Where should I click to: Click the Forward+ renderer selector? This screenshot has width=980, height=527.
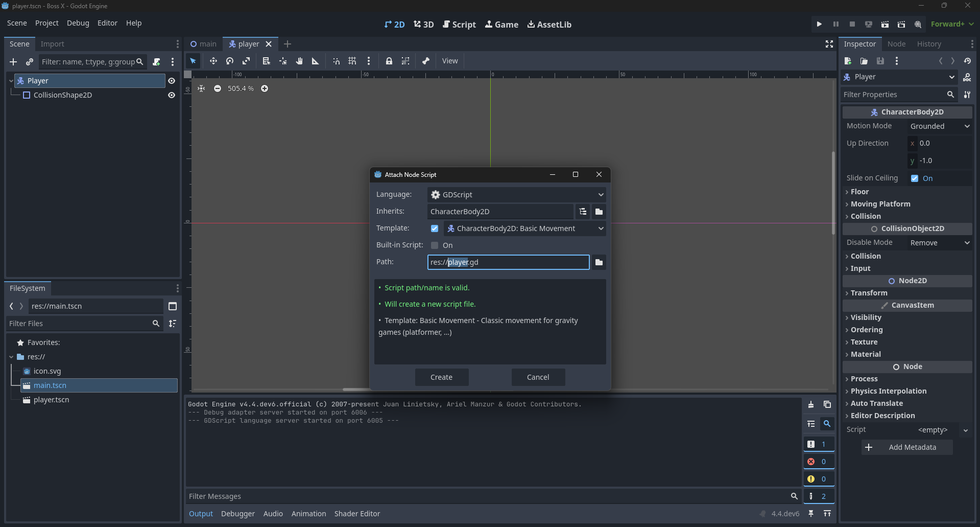coord(952,24)
